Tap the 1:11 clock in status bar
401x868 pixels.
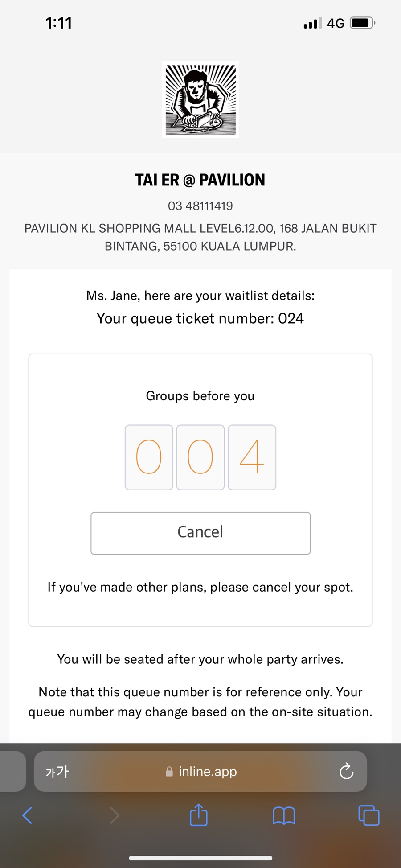[59, 23]
